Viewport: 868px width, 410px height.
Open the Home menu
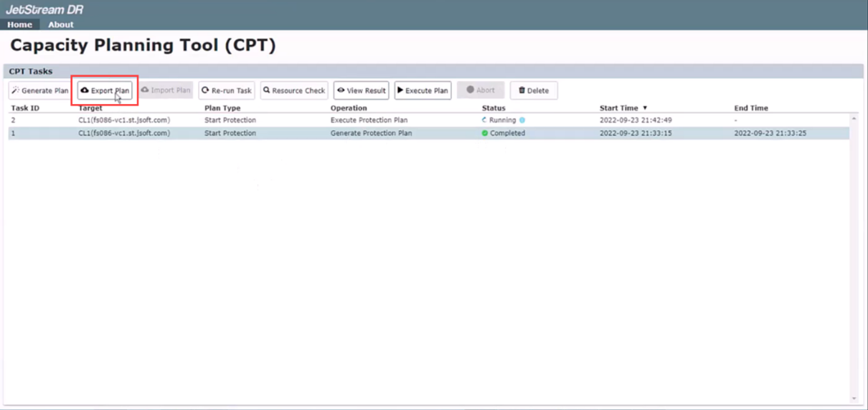19,24
